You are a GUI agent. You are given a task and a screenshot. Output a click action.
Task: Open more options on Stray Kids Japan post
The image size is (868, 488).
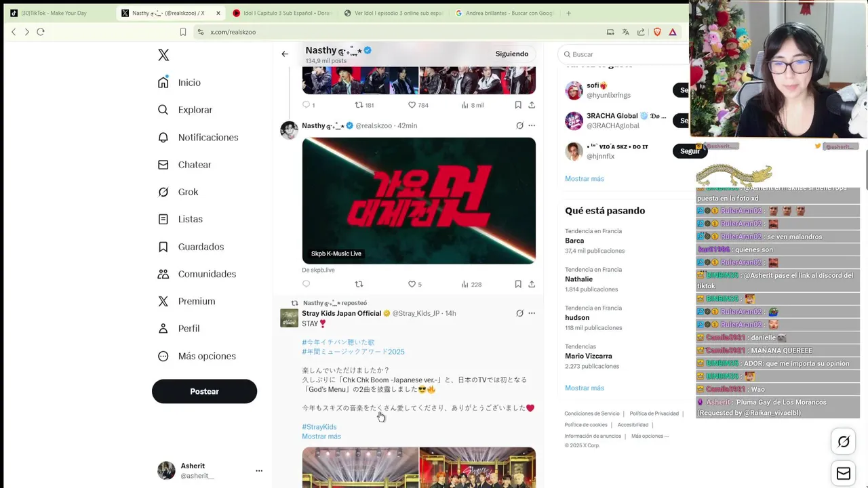[x=532, y=313]
